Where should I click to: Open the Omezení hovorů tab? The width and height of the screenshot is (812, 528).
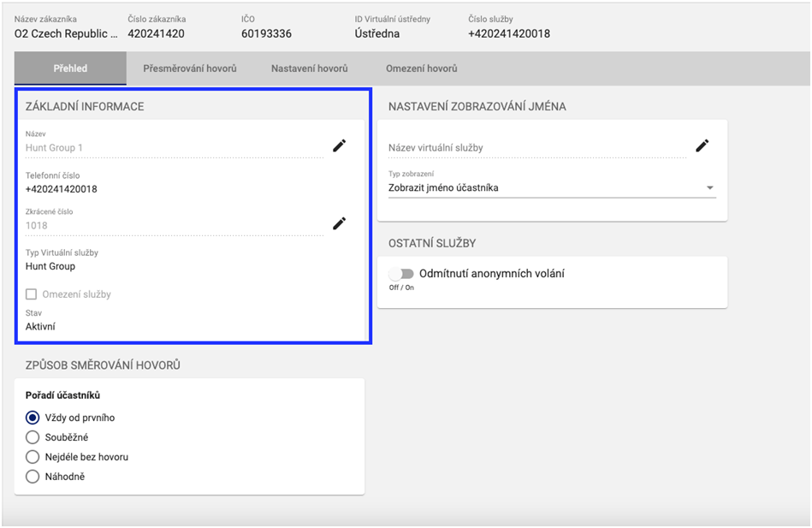[x=421, y=68]
